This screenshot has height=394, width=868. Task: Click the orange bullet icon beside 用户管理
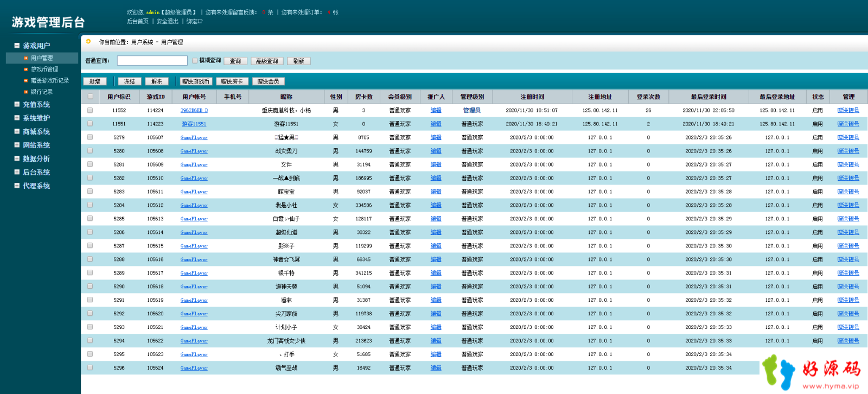tap(25, 58)
